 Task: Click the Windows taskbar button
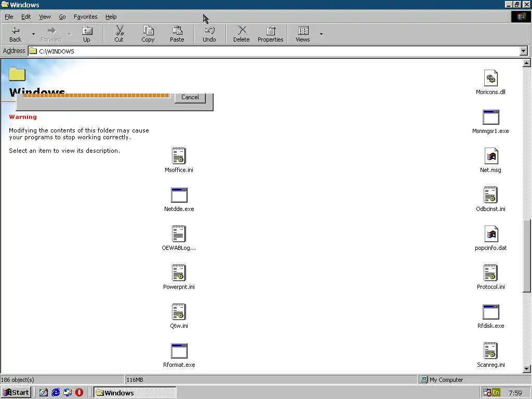click(135, 393)
